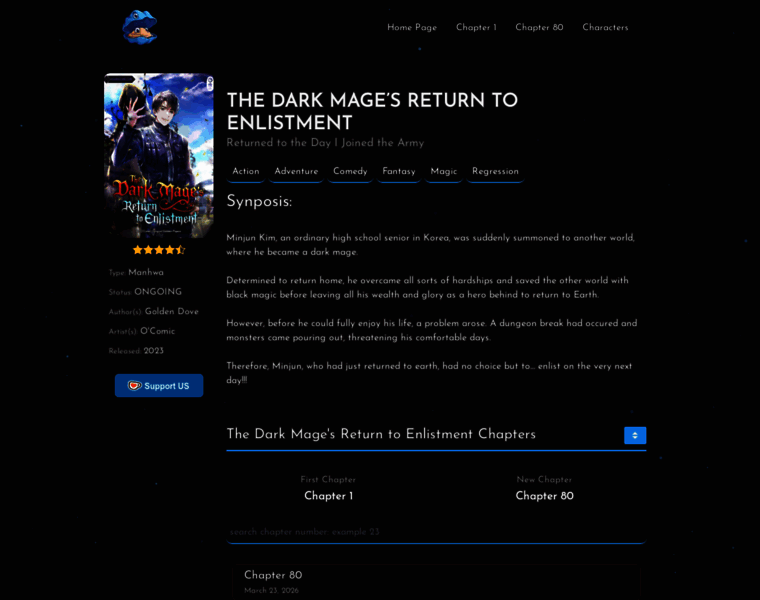The height and width of the screenshot is (600, 760).
Task: Select the Comedy genre tag
Action: click(350, 172)
